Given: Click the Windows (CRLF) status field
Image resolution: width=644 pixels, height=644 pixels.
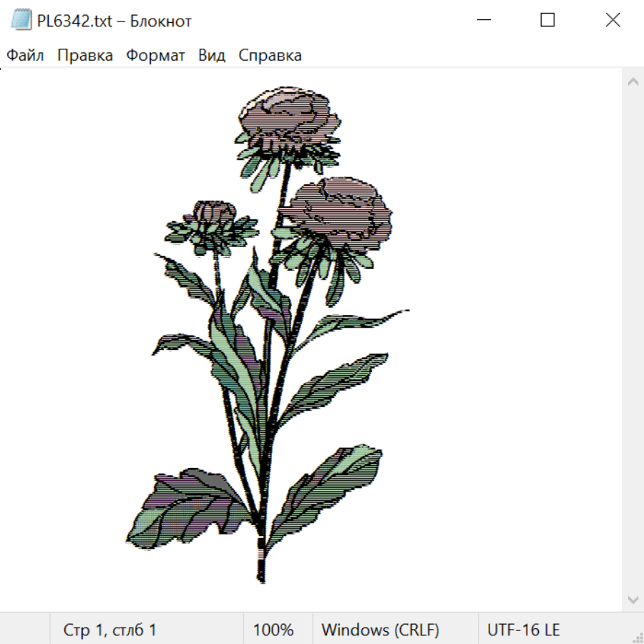Looking at the screenshot, I should pos(380,630).
